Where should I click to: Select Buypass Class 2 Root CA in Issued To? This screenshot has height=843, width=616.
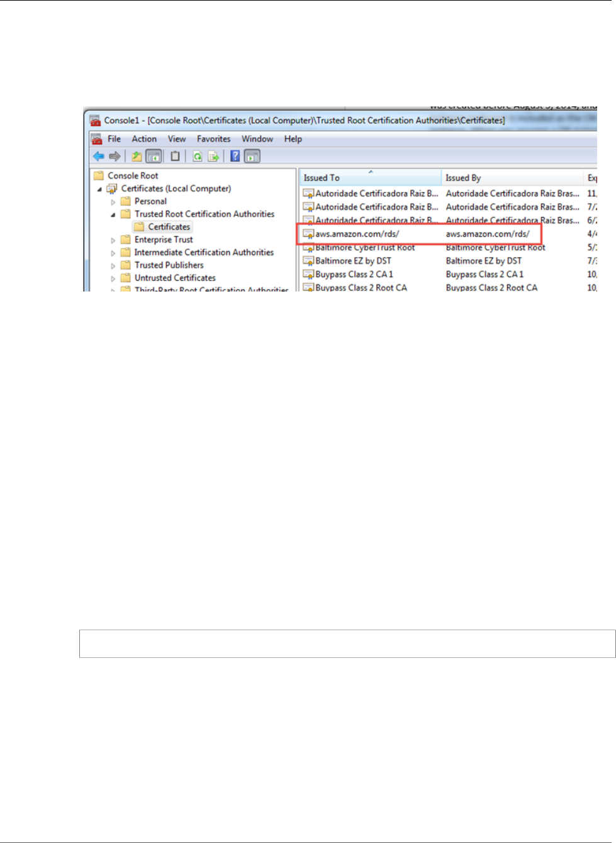[361, 287]
